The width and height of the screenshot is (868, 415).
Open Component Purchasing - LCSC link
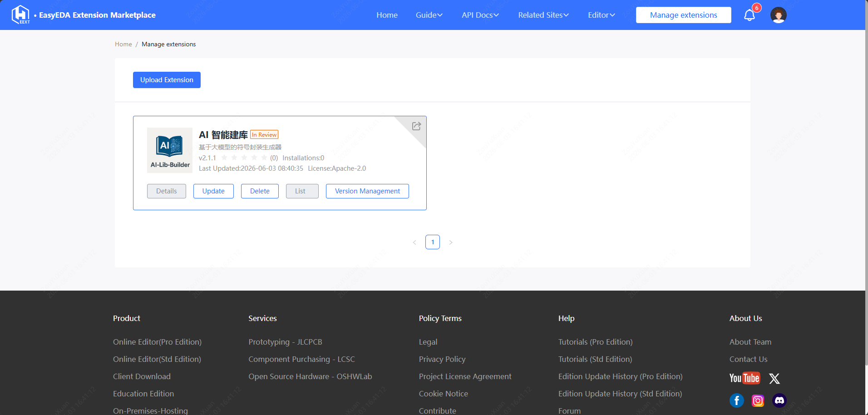[x=301, y=359]
